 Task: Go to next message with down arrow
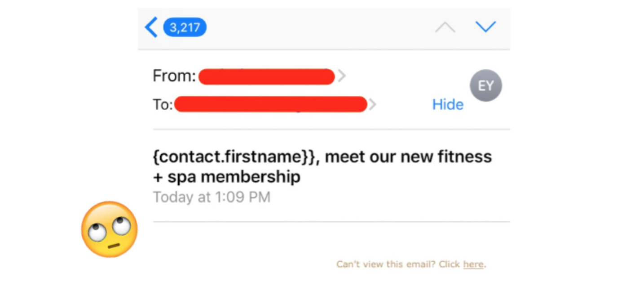(x=485, y=27)
